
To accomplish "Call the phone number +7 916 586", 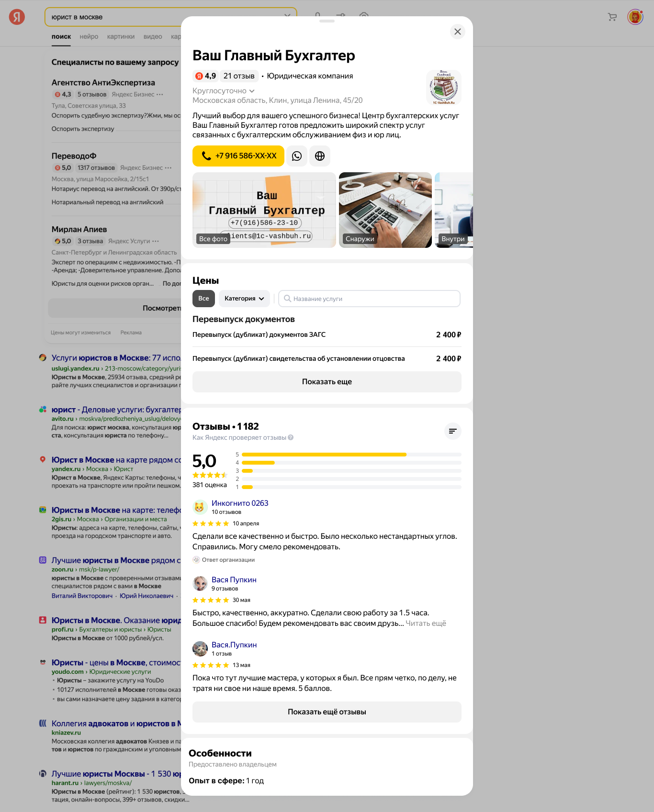I will coord(238,156).
